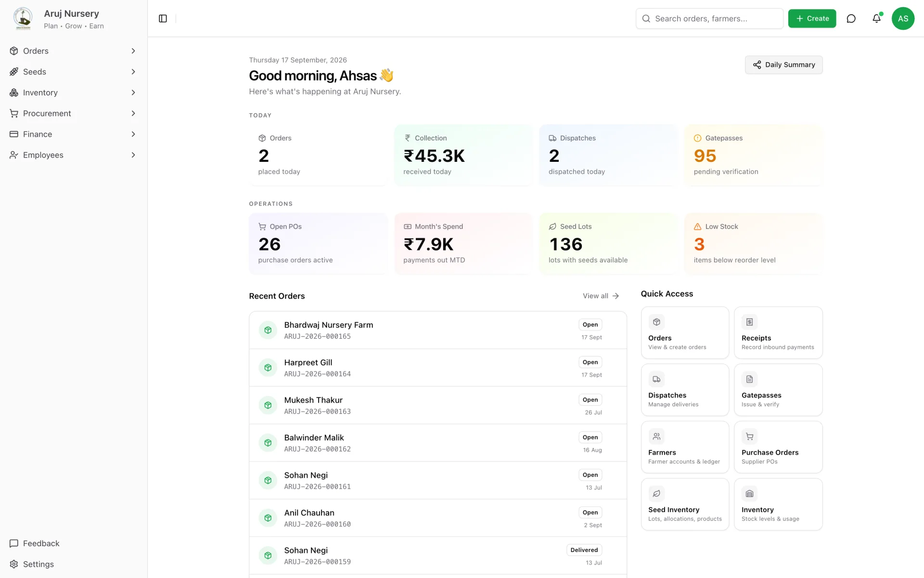This screenshot has height=578, width=924.
Task: Open Dispatches quick access card
Action: click(685, 390)
